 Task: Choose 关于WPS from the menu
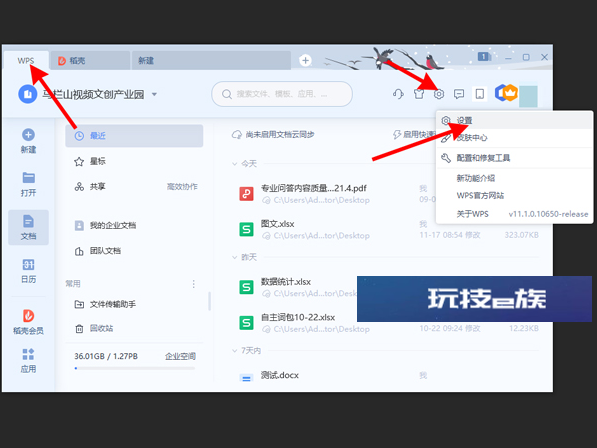(514, 214)
